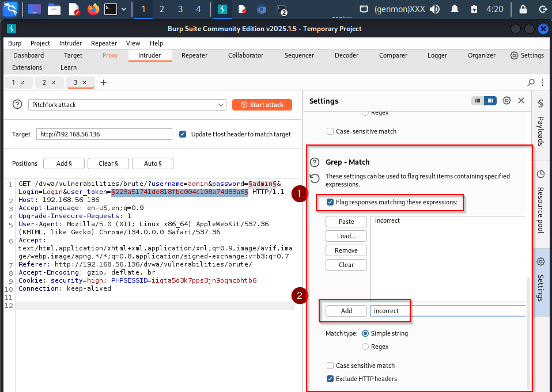
Task: Open the Logger tab
Action: [437, 55]
